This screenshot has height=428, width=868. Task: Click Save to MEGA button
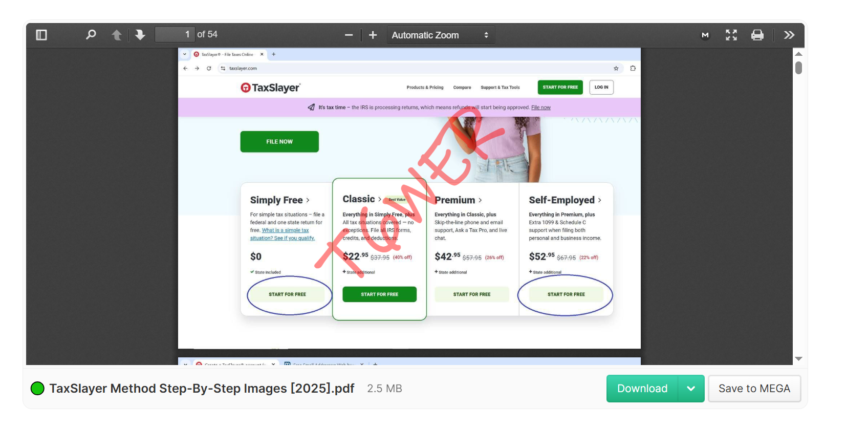click(754, 389)
